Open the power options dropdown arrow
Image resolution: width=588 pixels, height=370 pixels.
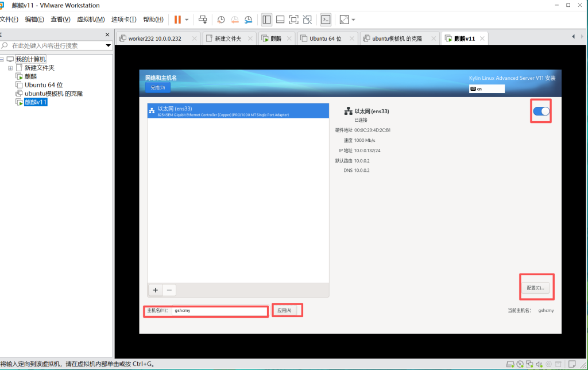[x=187, y=20]
